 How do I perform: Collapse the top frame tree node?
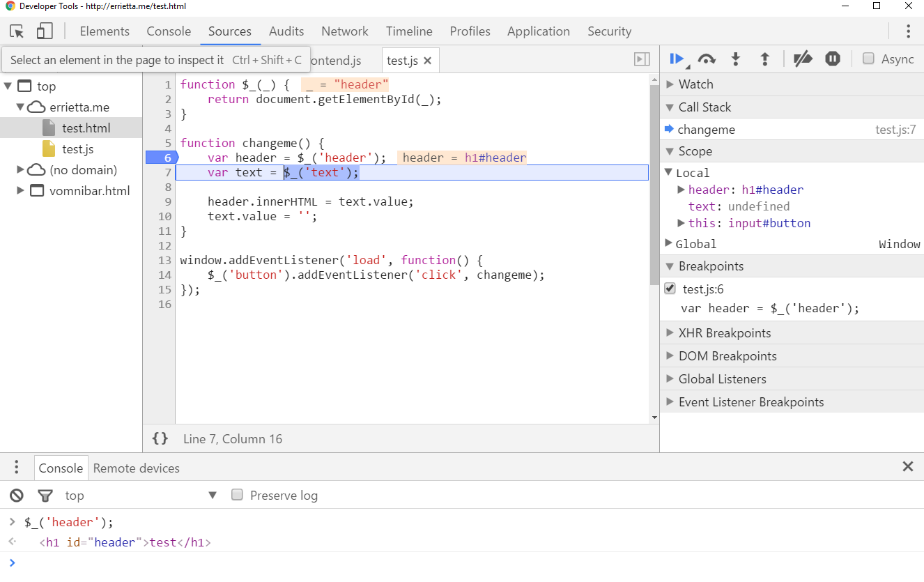coord(8,86)
